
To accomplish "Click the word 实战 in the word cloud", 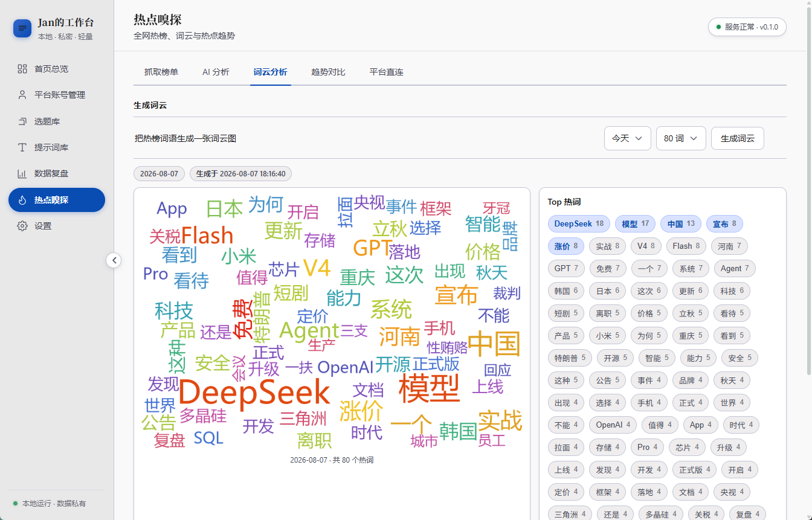I will pyautogui.click(x=500, y=420).
